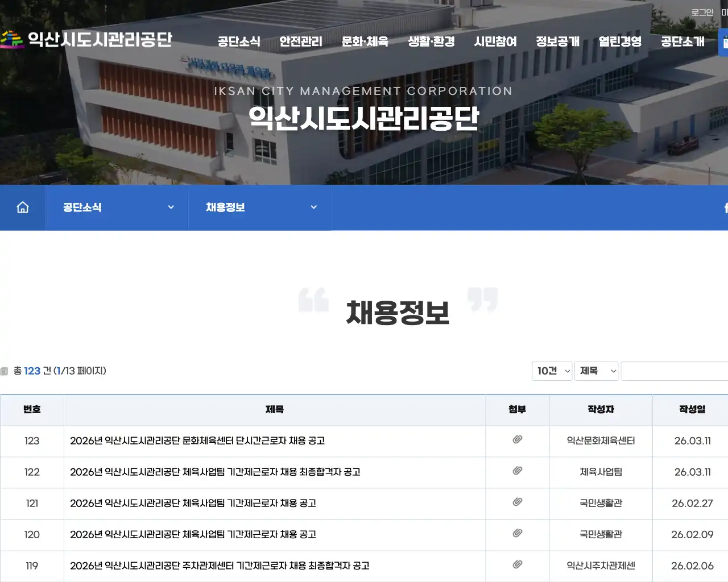Open the attachment icon for post 122

[517, 472]
